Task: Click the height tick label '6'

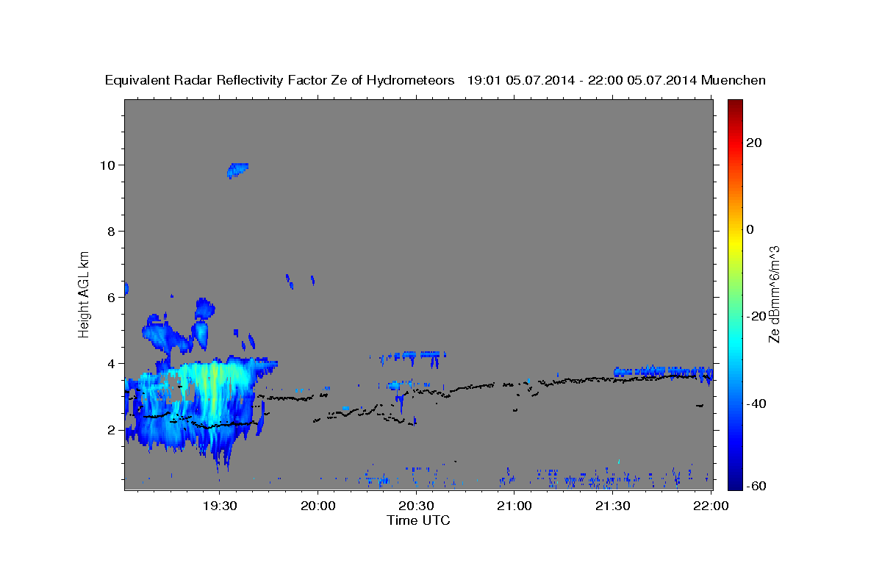Action: pos(113,297)
